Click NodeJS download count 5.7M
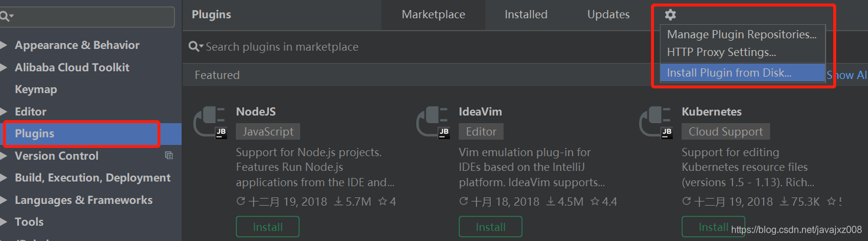Image resolution: width=868 pixels, height=241 pixels. tap(353, 202)
